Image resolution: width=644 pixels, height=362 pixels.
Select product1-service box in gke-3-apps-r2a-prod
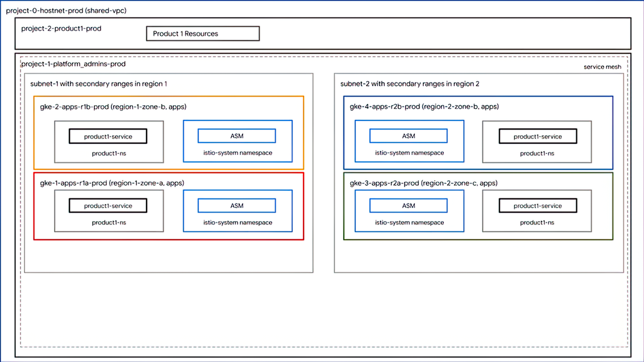click(538, 206)
